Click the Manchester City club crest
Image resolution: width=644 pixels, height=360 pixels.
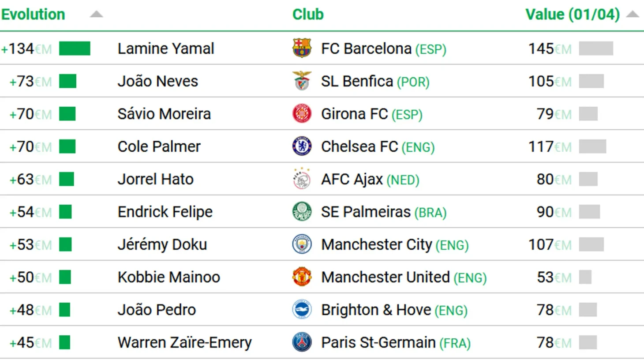coord(302,244)
